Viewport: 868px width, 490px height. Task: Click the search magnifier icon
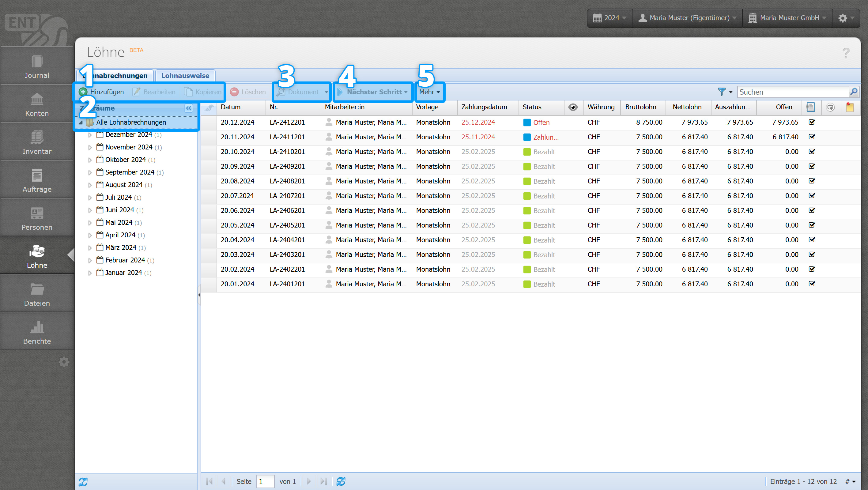click(854, 92)
